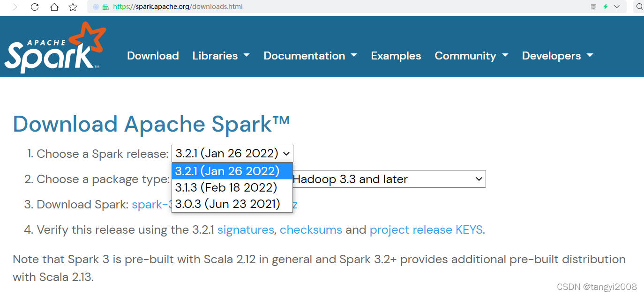Screen dimensions: 644x296
Task: Click the 'Download Apache Spark™' heading
Action: [x=152, y=124]
